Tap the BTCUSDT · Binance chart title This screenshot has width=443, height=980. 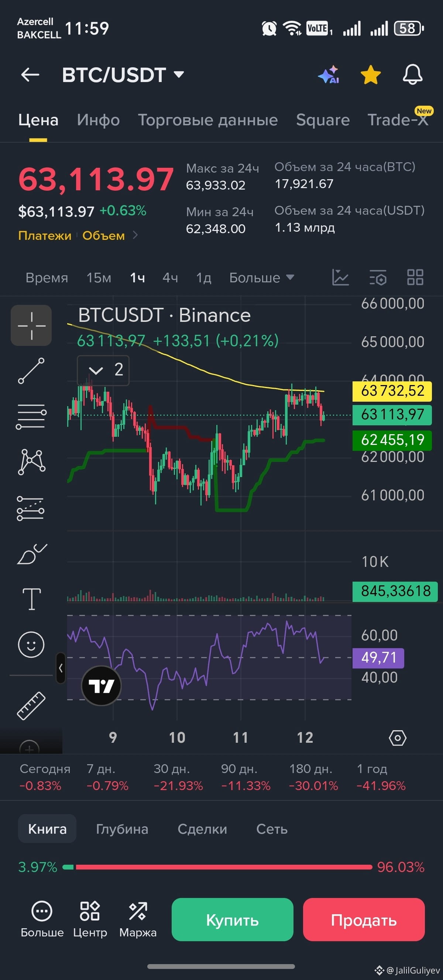pyautogui.click(x=164, y=315)
